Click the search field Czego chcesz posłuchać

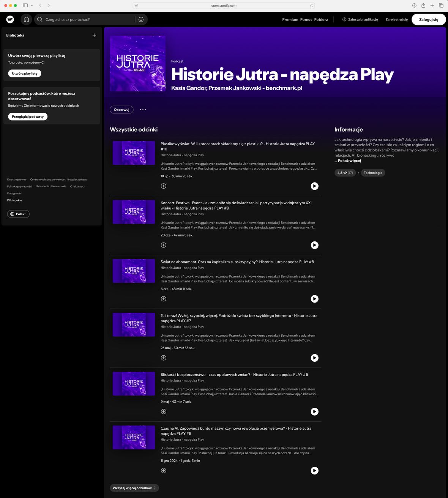pyautogui.click(x=87, y=19)
